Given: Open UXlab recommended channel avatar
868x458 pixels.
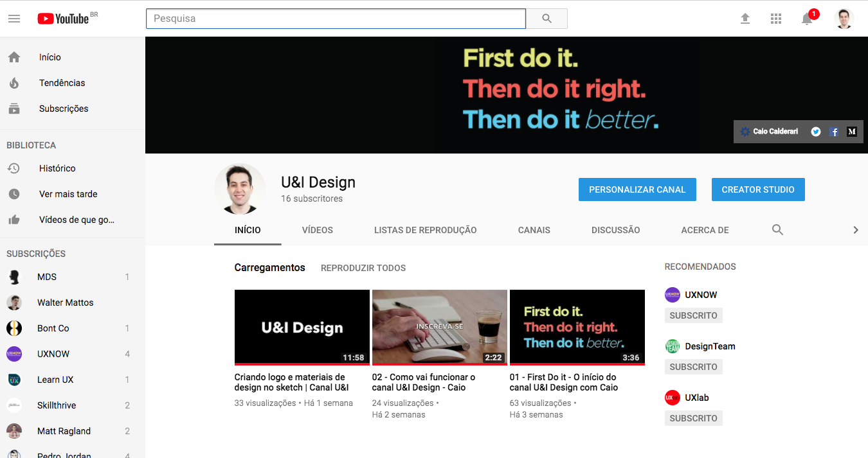Looking at the screenshot, I should [x=672, y=398].
